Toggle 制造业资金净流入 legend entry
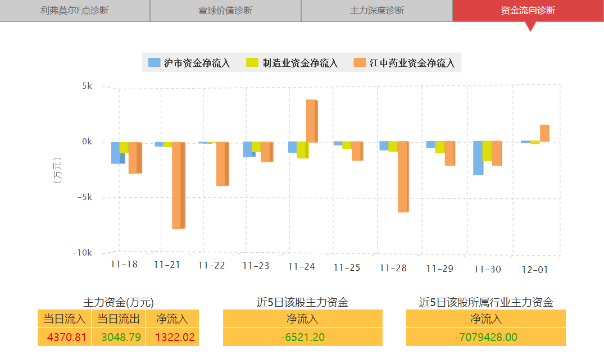Viewport: 604px width, 364px height. 292,63
